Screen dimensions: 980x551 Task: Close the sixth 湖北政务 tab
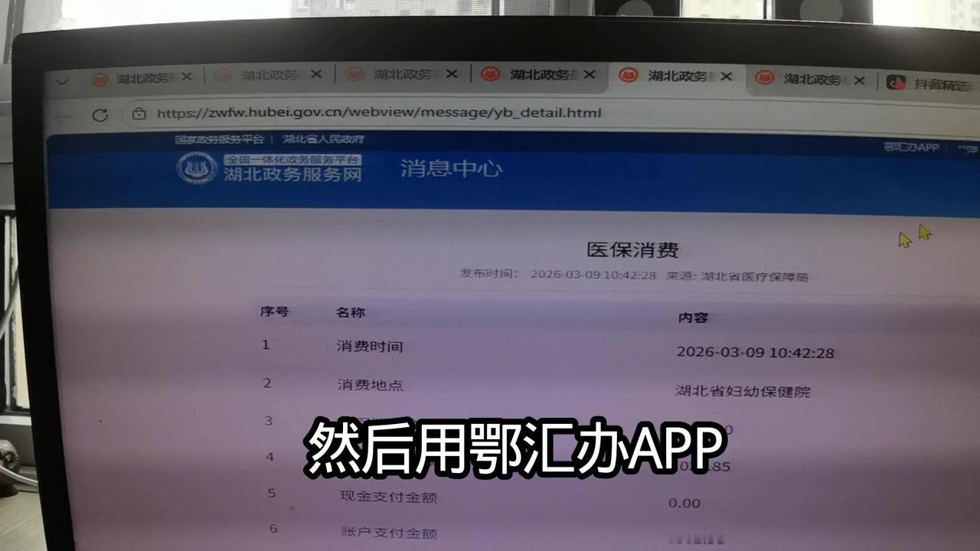coord(859,80)
